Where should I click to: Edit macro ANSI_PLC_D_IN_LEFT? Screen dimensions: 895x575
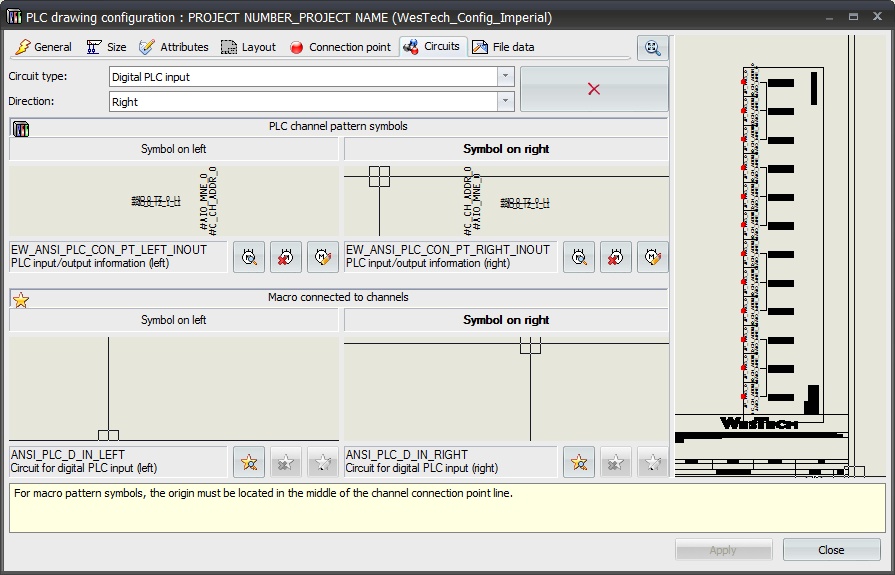click(x=323, y=462)
